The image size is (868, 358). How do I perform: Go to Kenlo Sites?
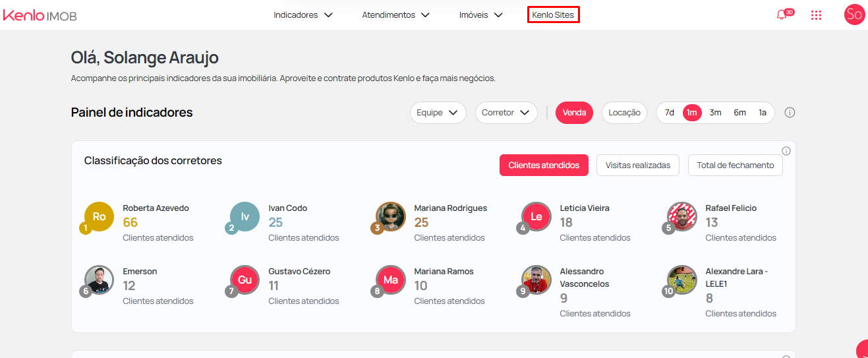coord(553,15)
